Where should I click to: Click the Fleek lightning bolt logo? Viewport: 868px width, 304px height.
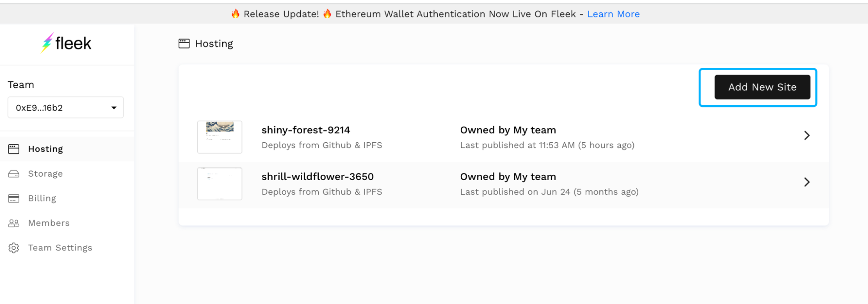tap(47, 43)
